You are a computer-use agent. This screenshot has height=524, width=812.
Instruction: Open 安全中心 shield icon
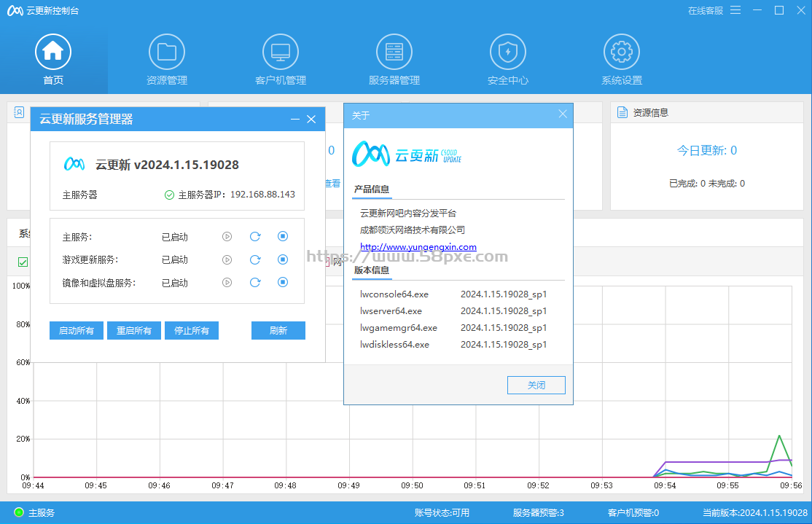click(x=508, y=52)
